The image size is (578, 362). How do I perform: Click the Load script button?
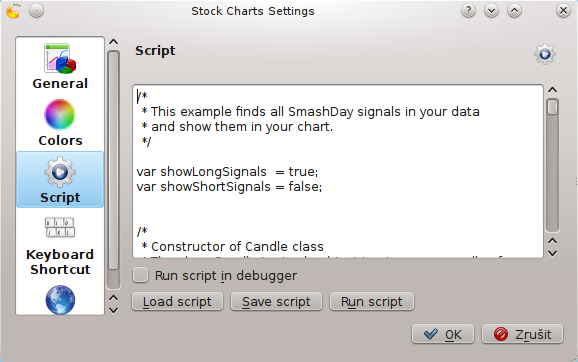(177, 302)
